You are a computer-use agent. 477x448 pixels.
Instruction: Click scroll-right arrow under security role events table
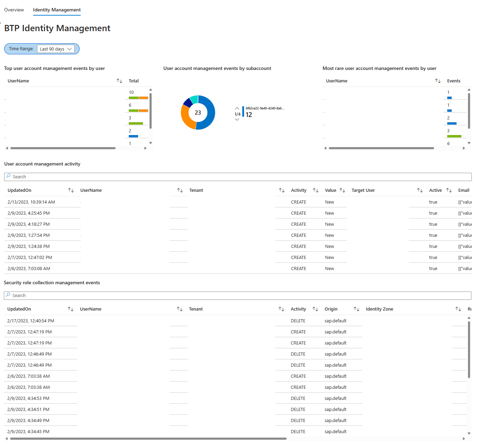tap(464, 439)
